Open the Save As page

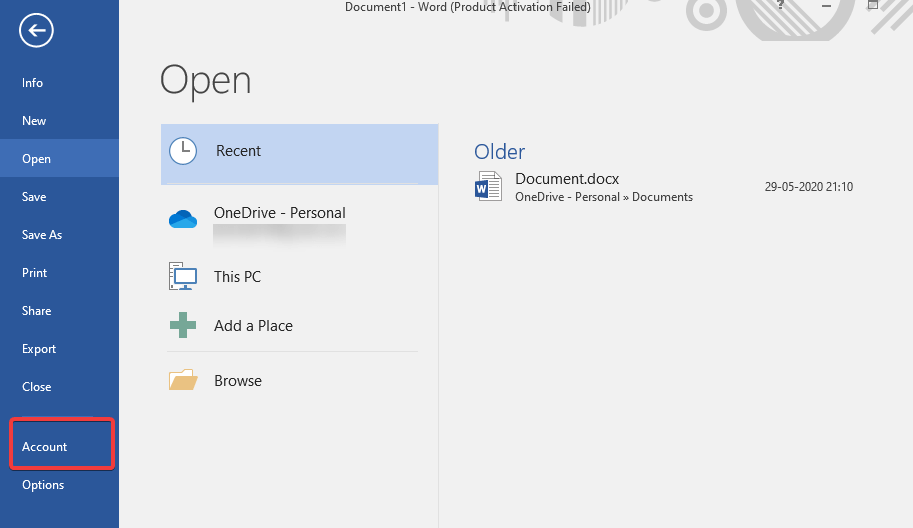pyautogui.click(x=42, y=235)
